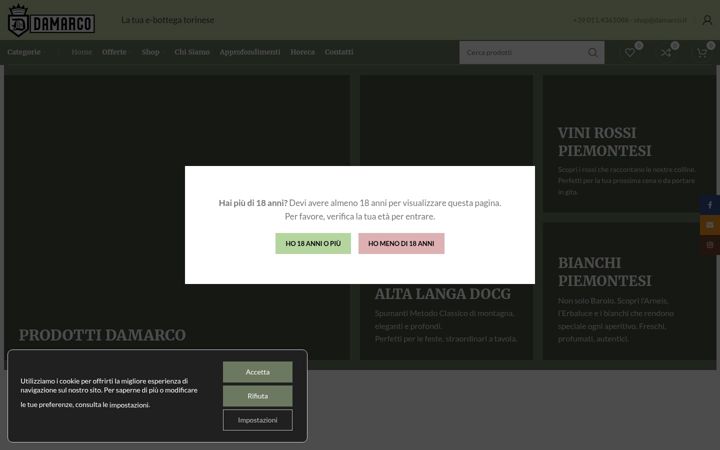Go to the Home menu item
The height and width of the screenshot is (450, 720).
[x=82, y=52]
